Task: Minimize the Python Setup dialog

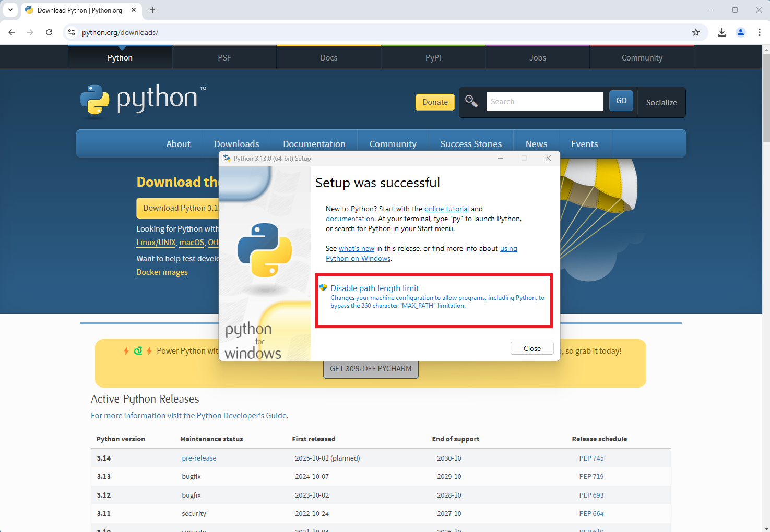Action: [500, 158]
